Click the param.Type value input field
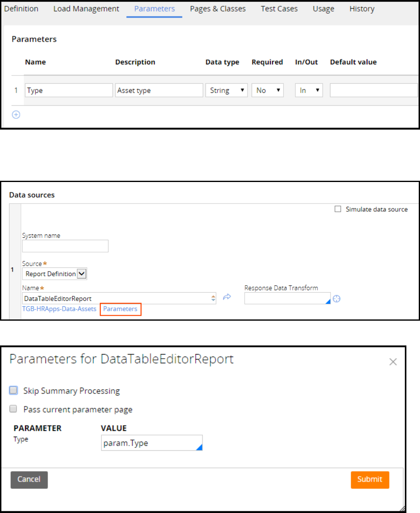Screen dimensions: 420x513 pos(149,443)
